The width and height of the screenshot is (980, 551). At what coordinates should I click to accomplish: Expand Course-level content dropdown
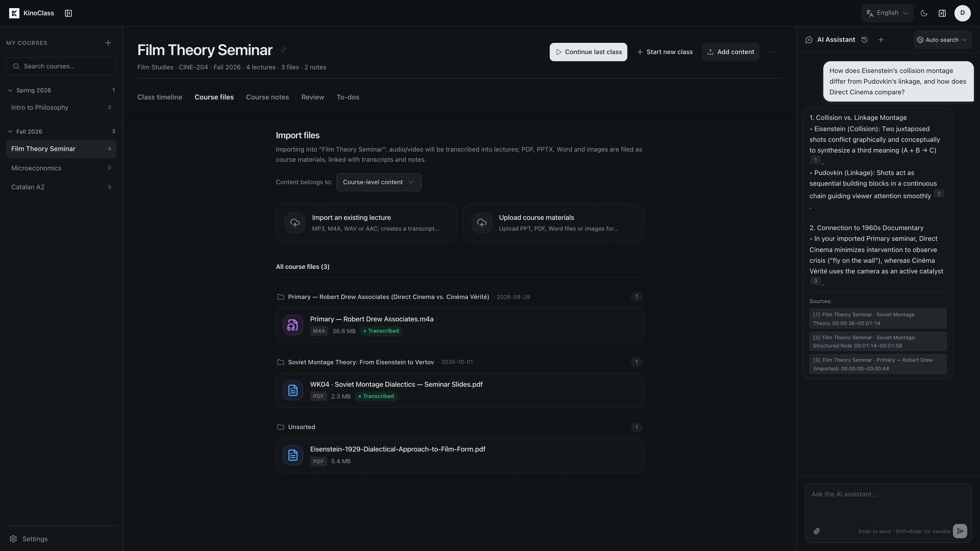378,182
